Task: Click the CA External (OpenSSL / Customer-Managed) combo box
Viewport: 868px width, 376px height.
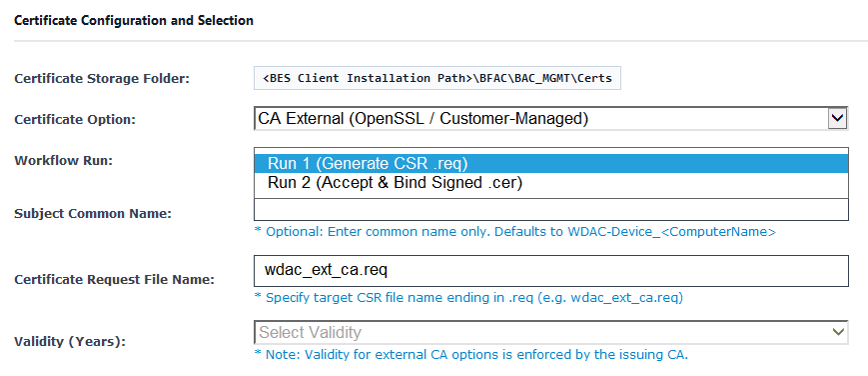Action: (550, 118)
